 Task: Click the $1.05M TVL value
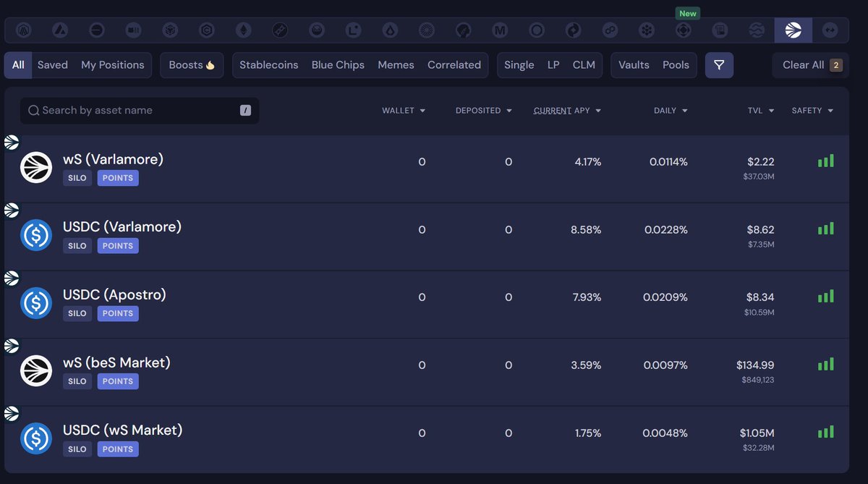point(757,433)
